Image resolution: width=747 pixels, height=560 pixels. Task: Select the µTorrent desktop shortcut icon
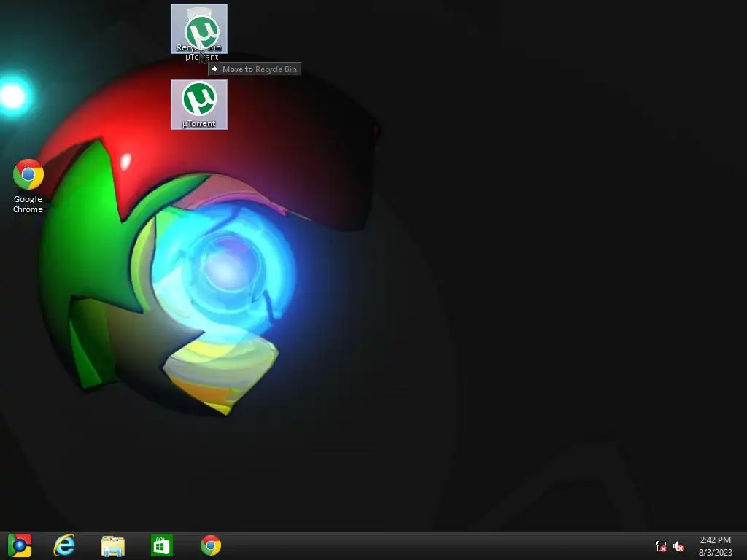click(199, 104)
